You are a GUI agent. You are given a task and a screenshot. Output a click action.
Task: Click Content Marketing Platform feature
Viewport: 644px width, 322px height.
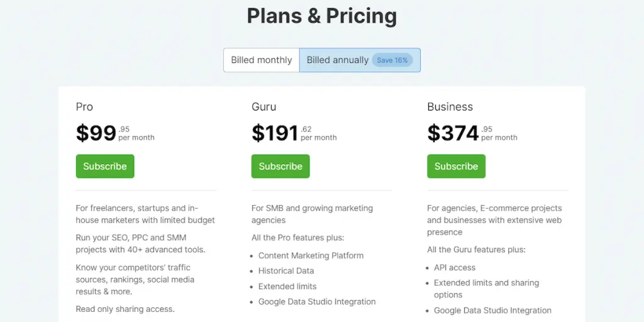311,255
